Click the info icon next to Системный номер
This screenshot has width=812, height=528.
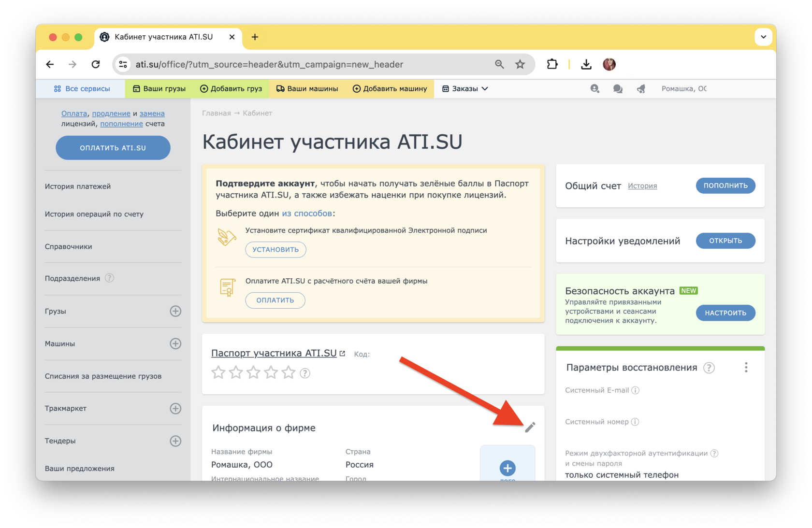[x=635, y=422]
